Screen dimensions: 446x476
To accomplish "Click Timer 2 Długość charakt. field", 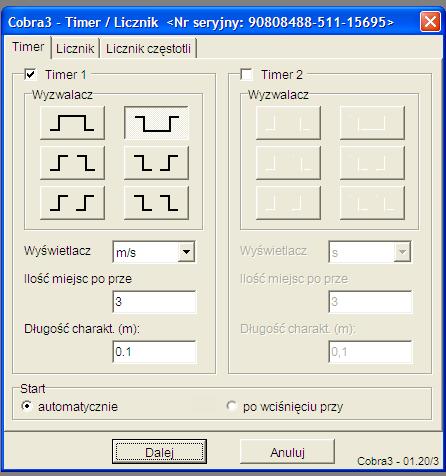I will click(371, 352).
